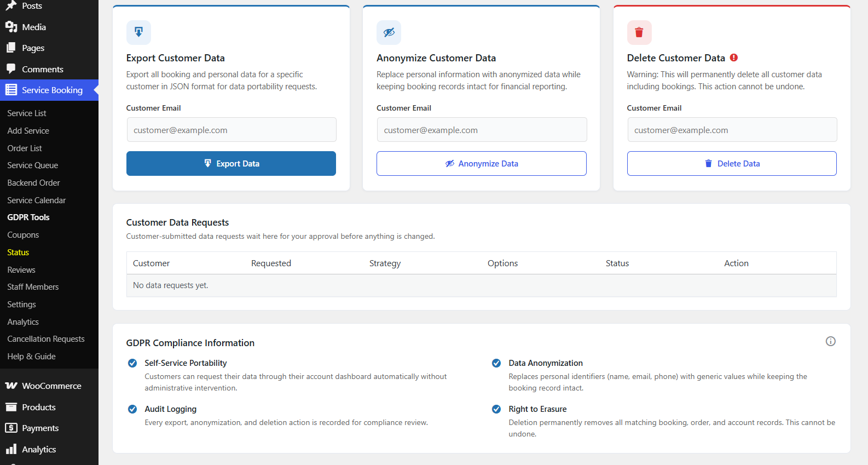Click the Anonymize card crossed-eye icon
Viewport: 868px width, 465px height.
(389, 32)
